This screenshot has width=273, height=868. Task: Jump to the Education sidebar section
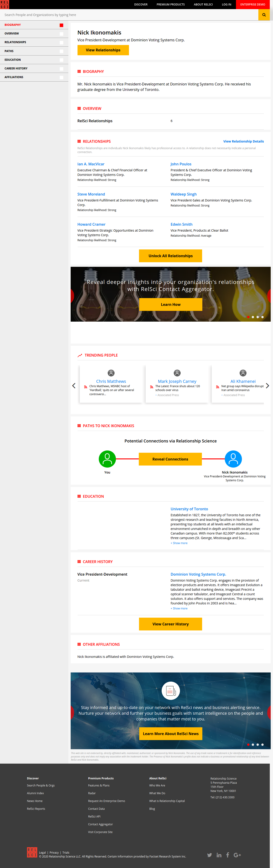click(x=34, y=60)
